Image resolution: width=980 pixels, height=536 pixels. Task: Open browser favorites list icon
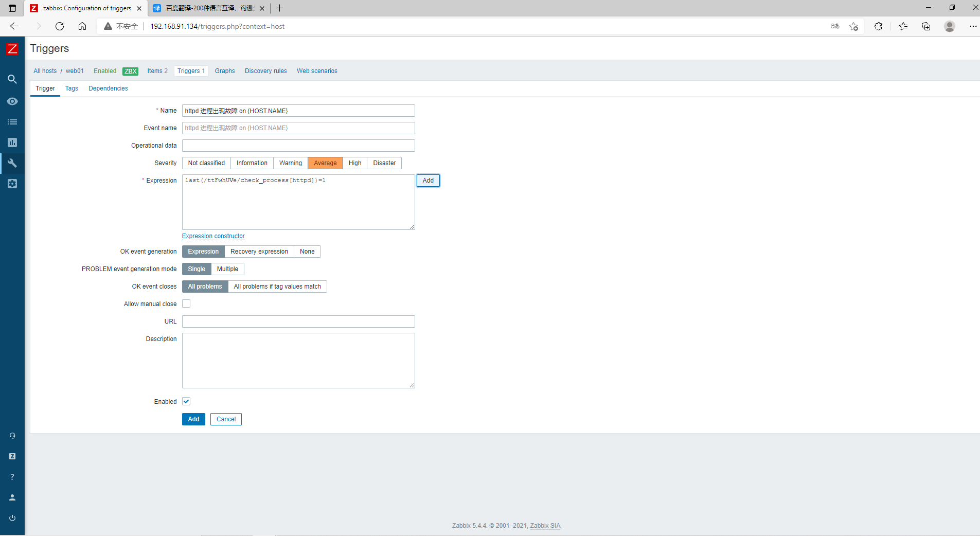[x=903, y=26]
